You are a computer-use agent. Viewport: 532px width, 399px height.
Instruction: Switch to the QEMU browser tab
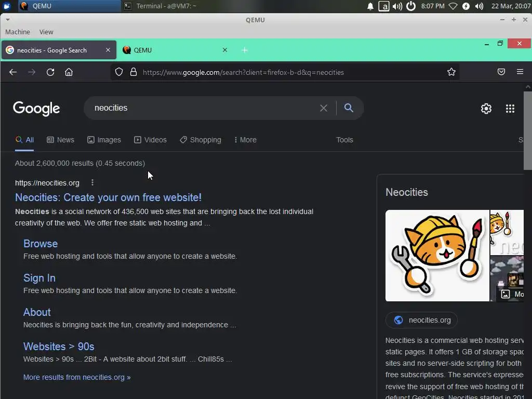click(175, 50)
